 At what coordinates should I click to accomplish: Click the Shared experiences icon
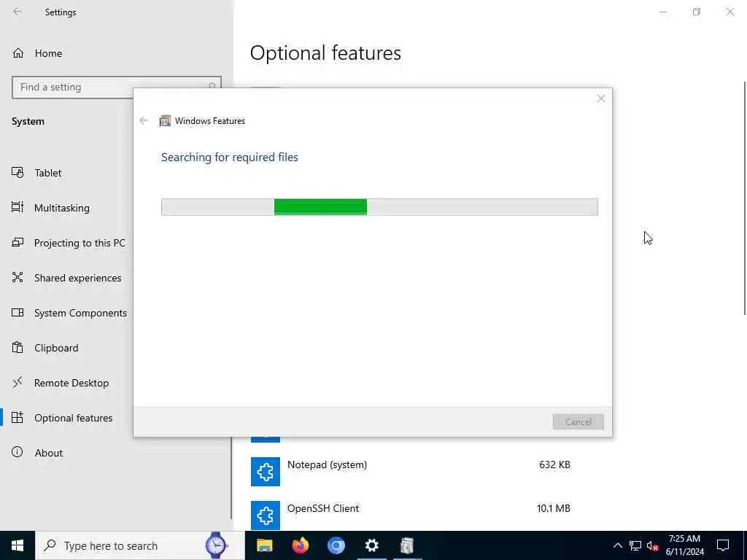(x=18, y=277)
